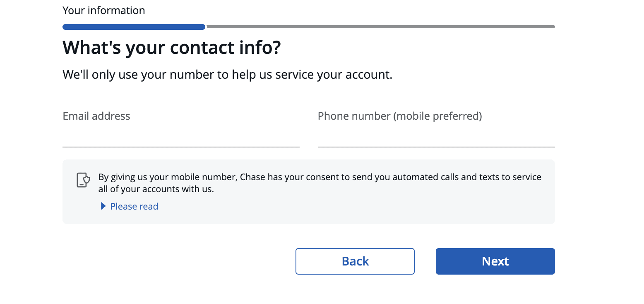This screenshot has width=644, height=304.
Task: Click the first line of the consent notice
Action: [x=320, y=177]
